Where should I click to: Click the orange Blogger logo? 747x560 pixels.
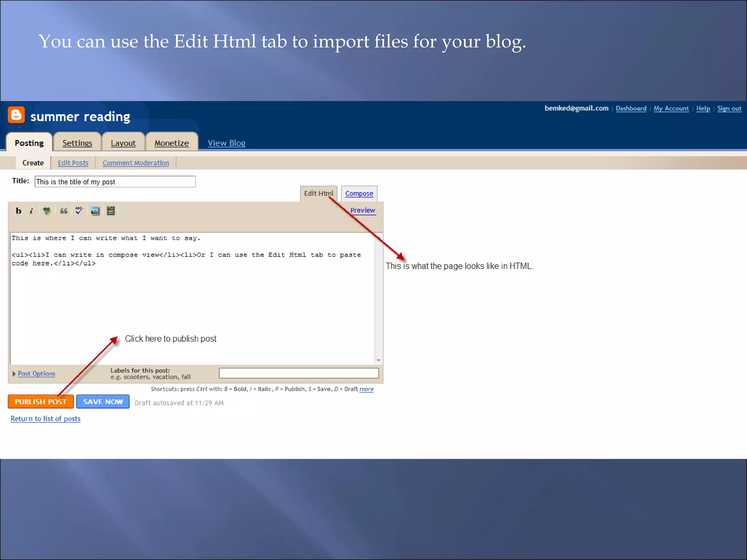[16, 115]
